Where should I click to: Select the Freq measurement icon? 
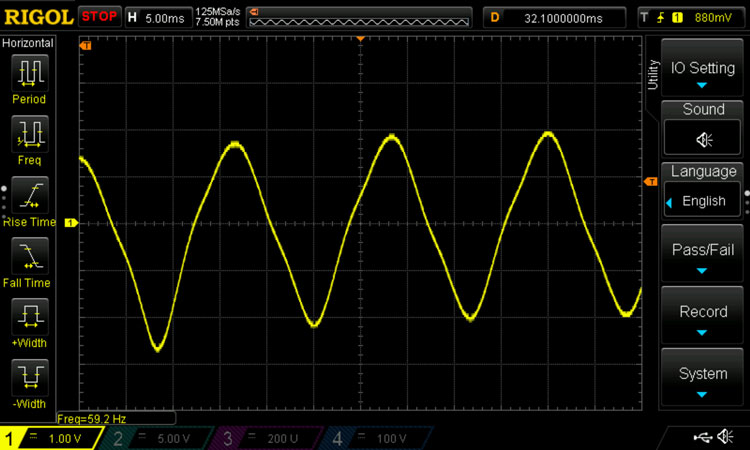pyautogui.click(x=29, y=132)
